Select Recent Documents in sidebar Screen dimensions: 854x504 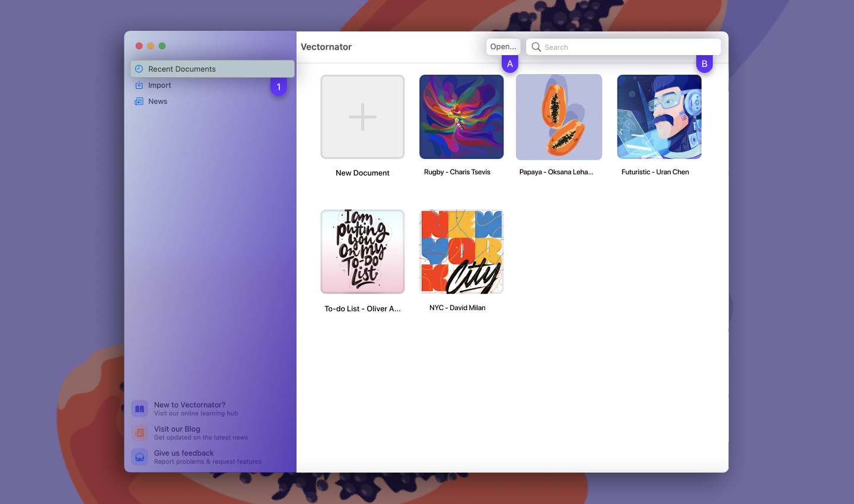pos(212,69)
